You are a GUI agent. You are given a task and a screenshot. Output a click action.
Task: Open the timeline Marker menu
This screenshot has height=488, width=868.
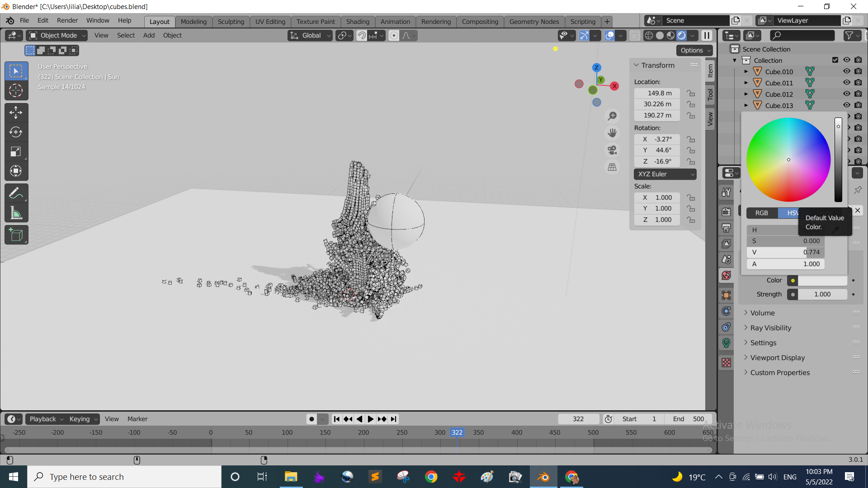[x=137, y=419]
